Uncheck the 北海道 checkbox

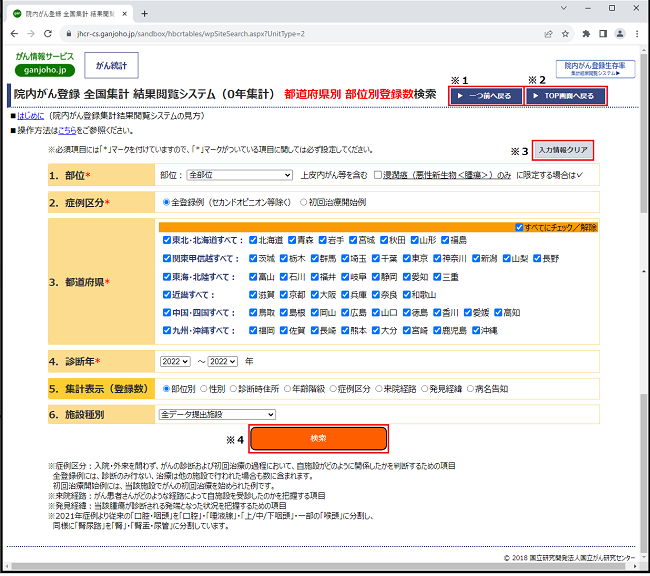click(253, 241)
